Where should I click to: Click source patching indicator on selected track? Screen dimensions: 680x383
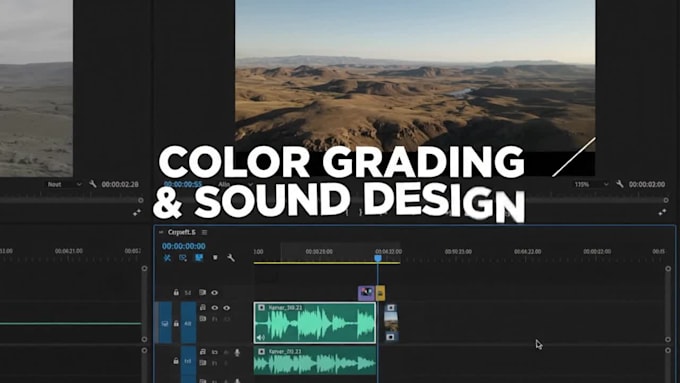click(165, 323)
